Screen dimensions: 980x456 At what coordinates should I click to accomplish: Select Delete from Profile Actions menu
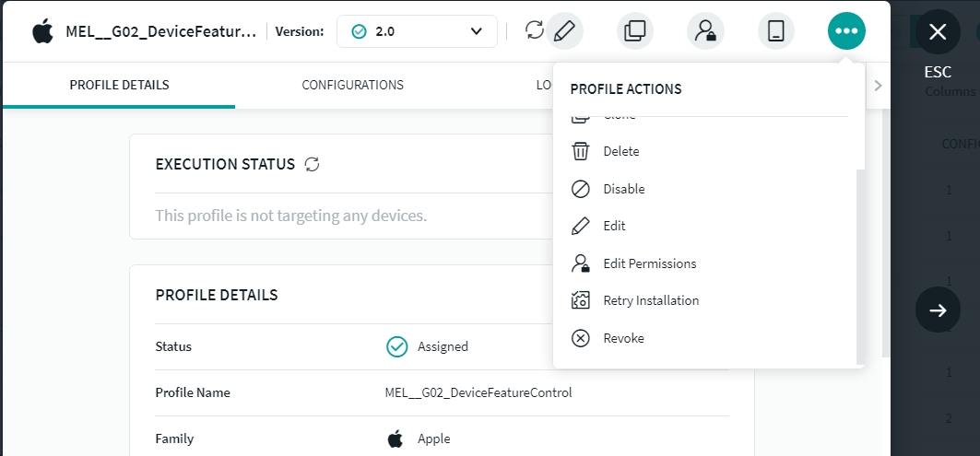coord(620,151)
